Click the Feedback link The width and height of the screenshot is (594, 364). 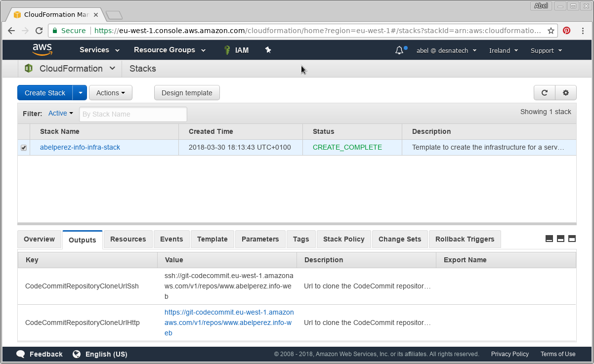click(46, 354)
